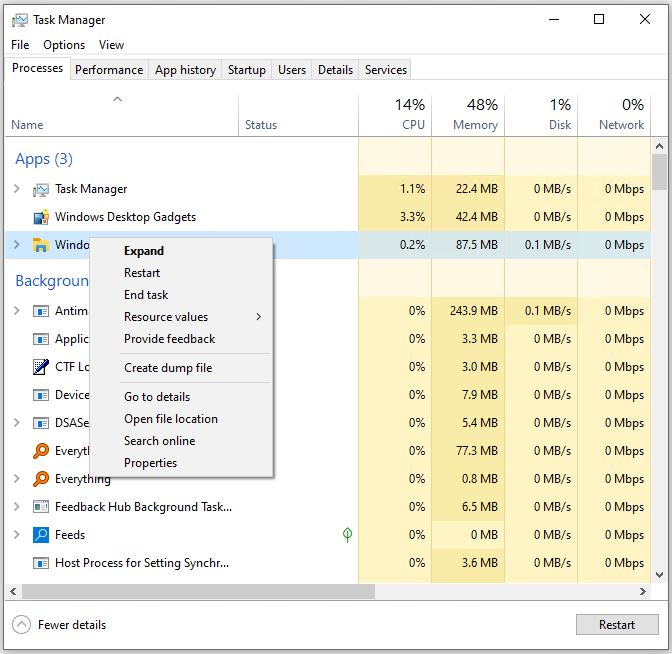Click the Windows Desktop Gadgets icon
Viewport: 672px width, 654px height.
tap(41, 217)
